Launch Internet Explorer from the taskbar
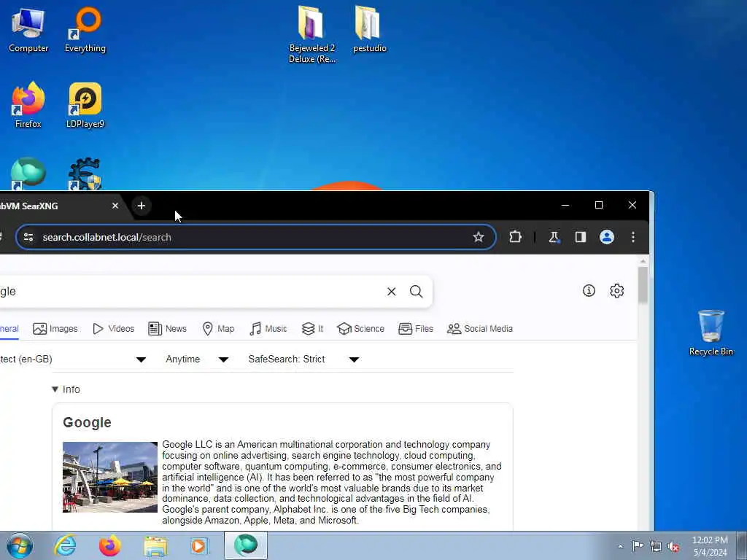The image size is (747, 560). (65, 545)
